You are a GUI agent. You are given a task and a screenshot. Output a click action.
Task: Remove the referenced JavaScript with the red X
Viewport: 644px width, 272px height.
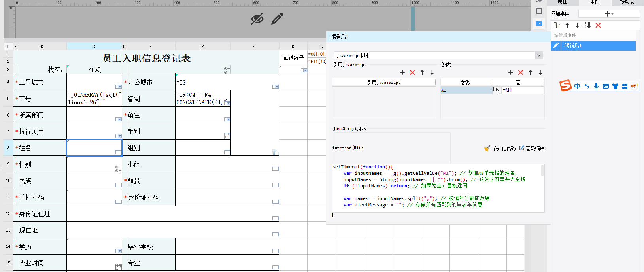412,72
